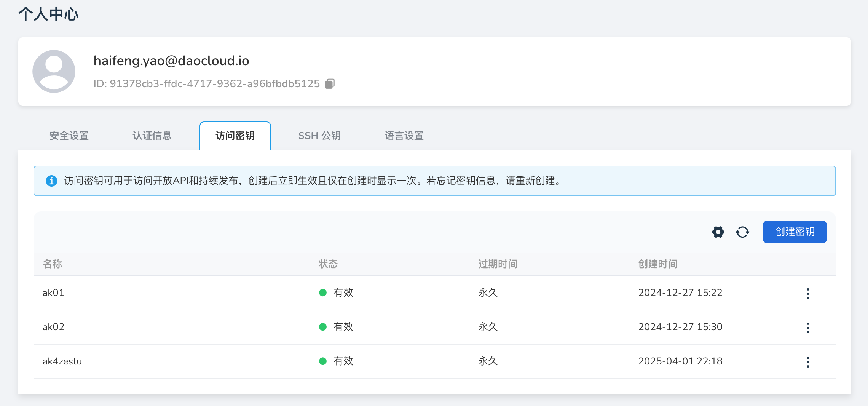Switch to the 认证信息 tab
The image size is (868, 406).
pos(152,136)
